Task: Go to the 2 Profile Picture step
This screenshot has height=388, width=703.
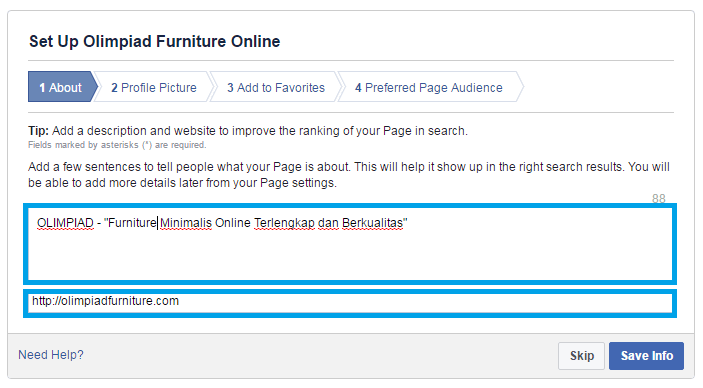Action: (x=153, y=87)
